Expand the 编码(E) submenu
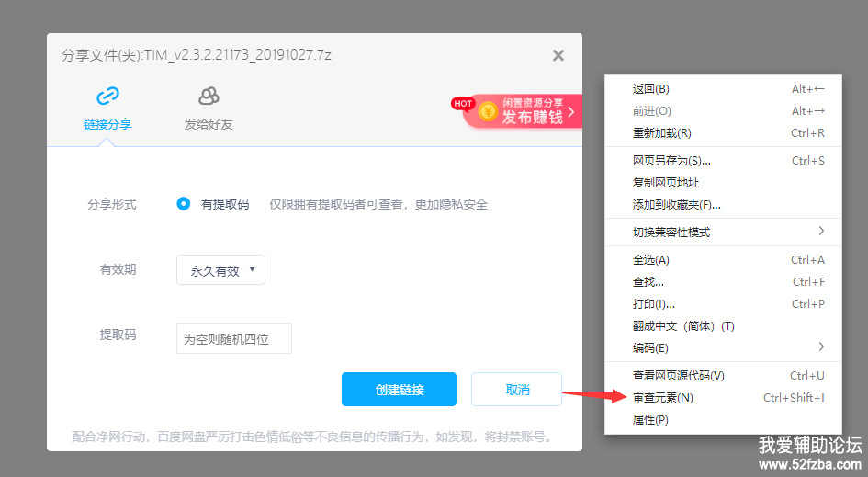Image resolution: width=868 pixels, height=477 pixels. [723, 348]
